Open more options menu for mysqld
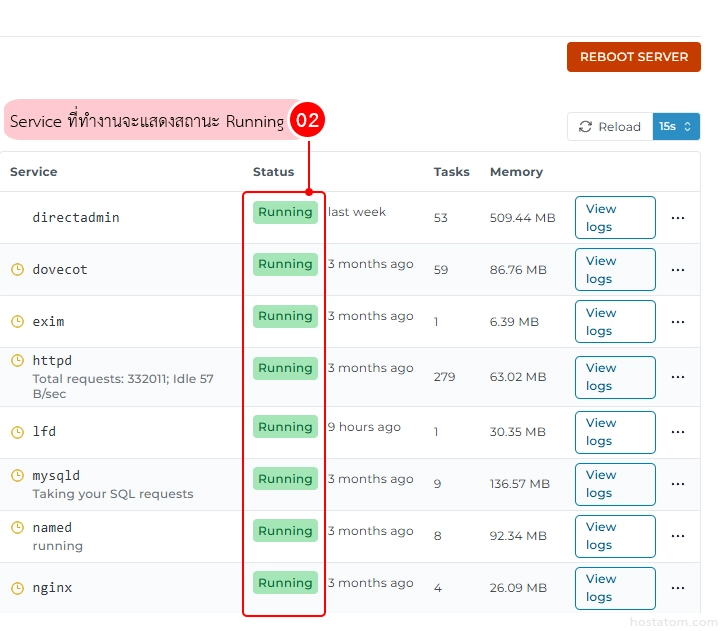Screen dimensions: 720x631 [x=678, y=484]
